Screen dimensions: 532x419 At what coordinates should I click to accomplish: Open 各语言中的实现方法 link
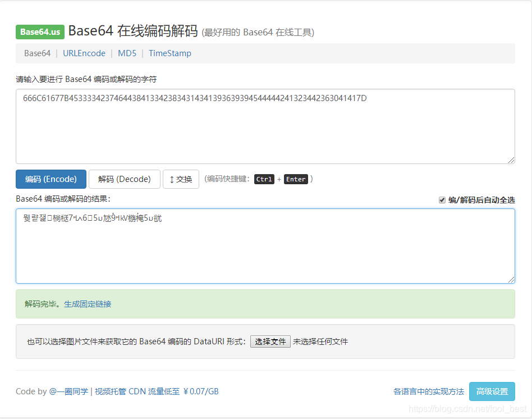tap(429, 391)
